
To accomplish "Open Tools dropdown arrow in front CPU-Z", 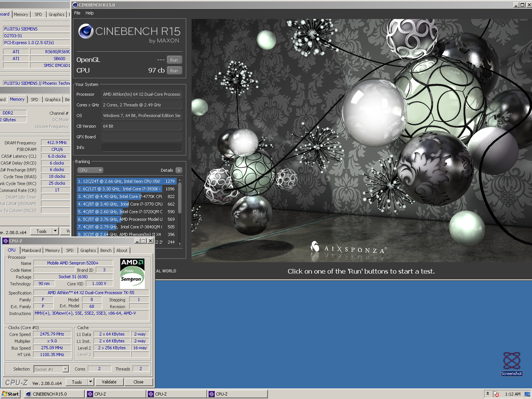I will tap(91, 382).
